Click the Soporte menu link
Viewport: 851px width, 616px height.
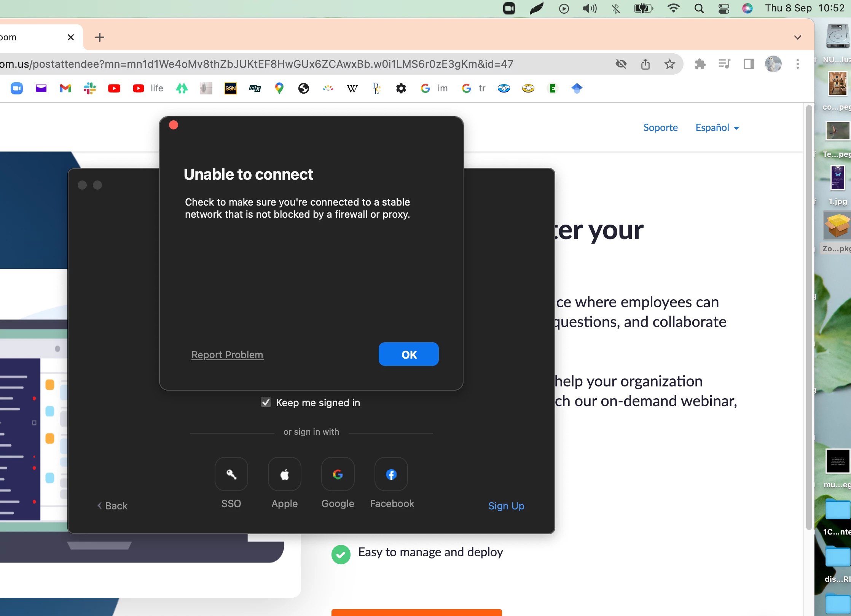click(x=660, y=128)
